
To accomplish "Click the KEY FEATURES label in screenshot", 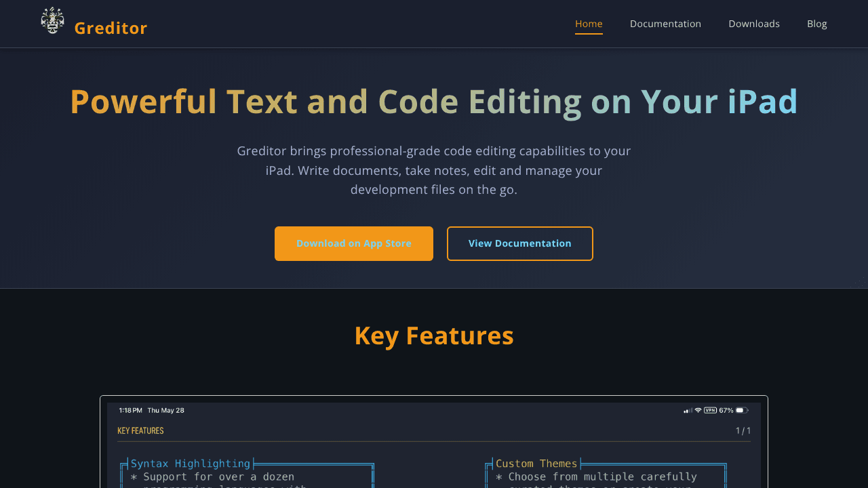I will tap(140, 430).
